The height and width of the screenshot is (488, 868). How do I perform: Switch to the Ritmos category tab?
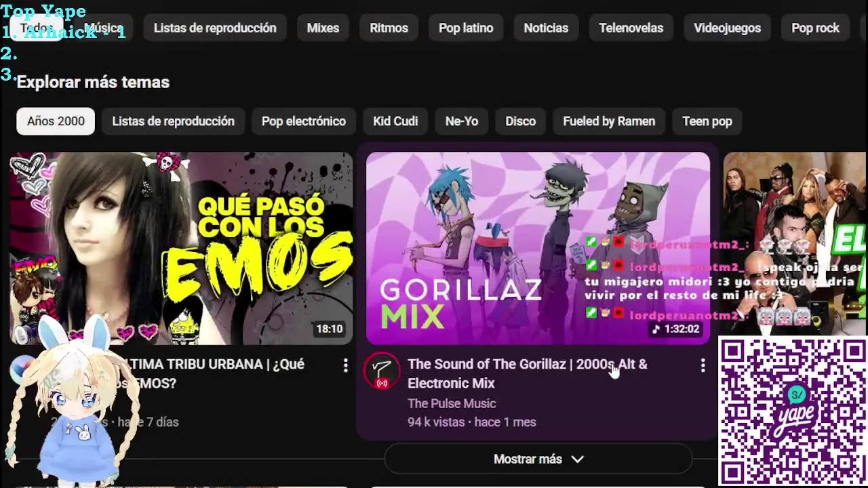pyautogui.click(x=389, y=28)
